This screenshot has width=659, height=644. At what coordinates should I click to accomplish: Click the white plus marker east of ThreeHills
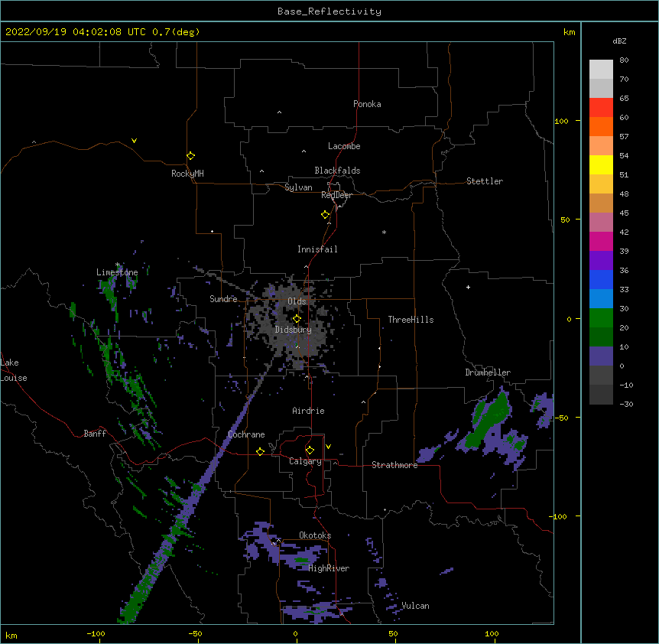(468, 287)
